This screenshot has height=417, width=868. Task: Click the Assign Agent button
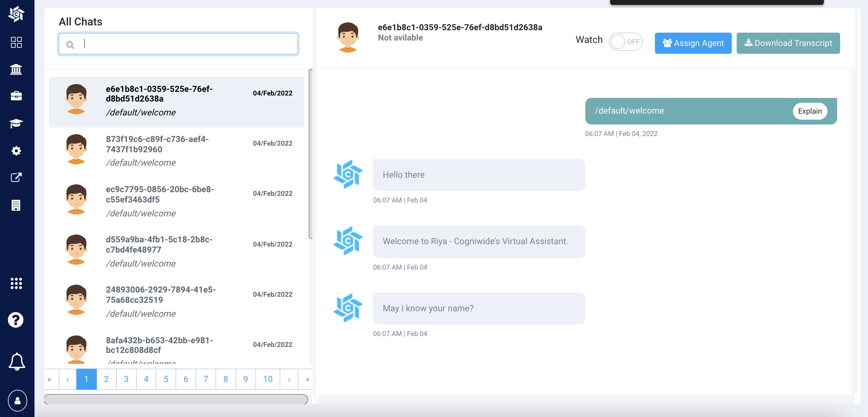pos(693,43)
